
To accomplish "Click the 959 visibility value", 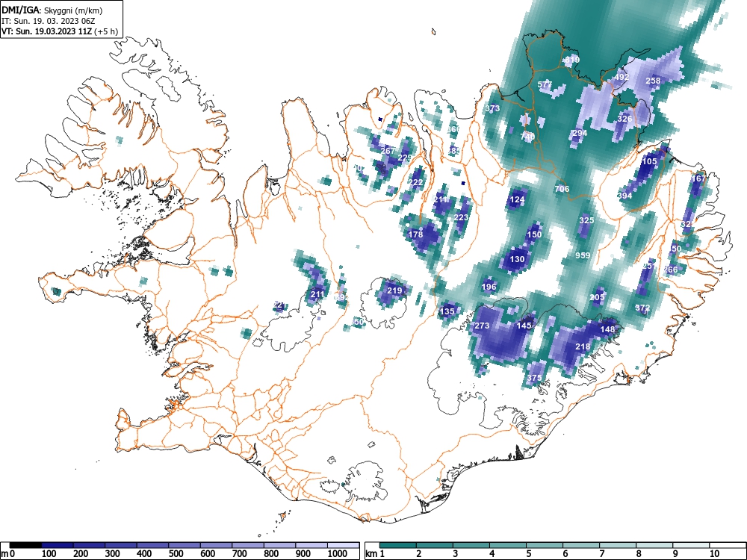I will click(583, 255).
